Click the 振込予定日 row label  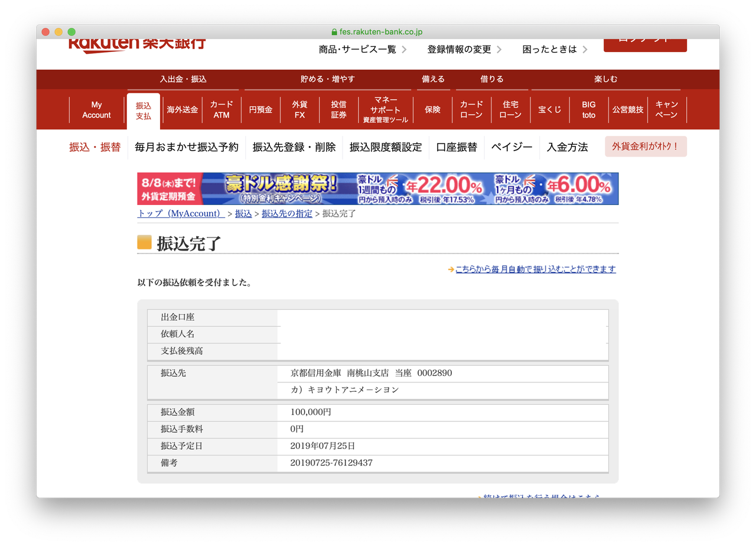(182, 446)
